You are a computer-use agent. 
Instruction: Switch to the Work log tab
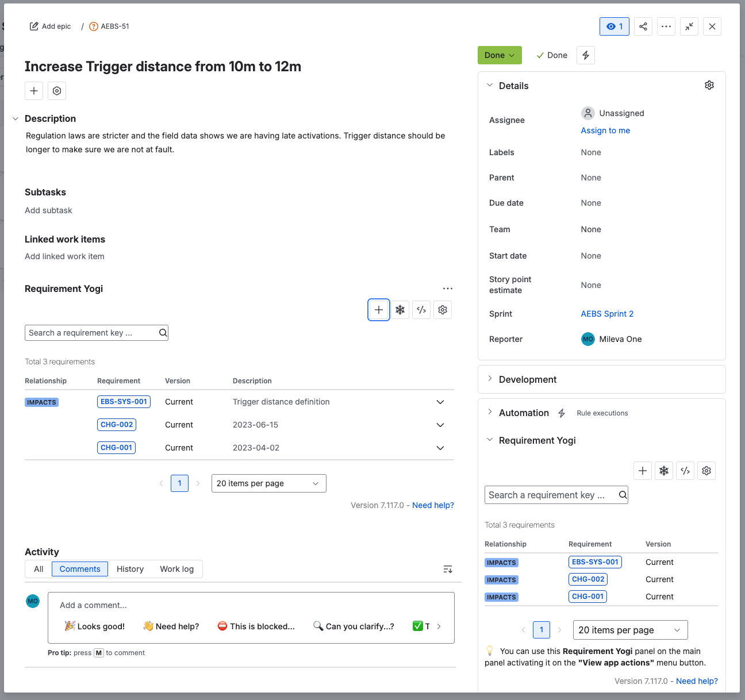coord(176,569)
